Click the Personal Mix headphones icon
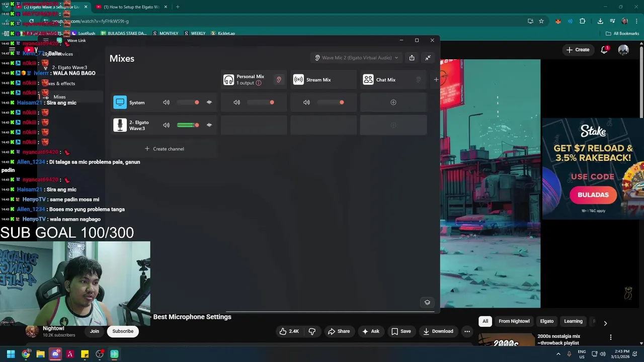 pyautogui.click(x=229, y=80)
